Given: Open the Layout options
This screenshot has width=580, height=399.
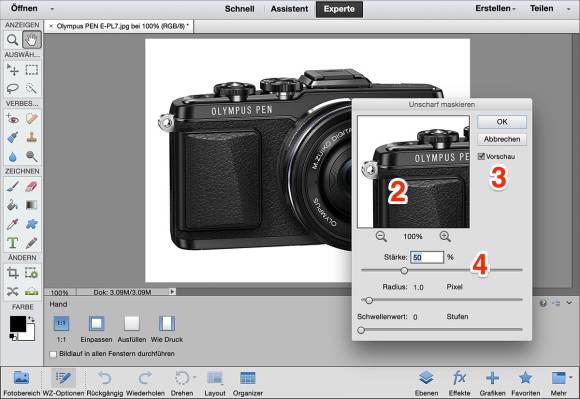Looking at the screenshot, I should point(215,383).
